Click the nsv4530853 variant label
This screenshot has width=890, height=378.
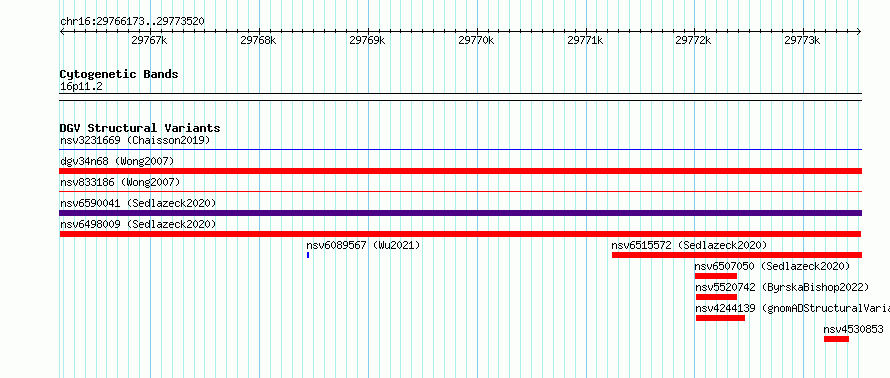[x=854, y=329]
